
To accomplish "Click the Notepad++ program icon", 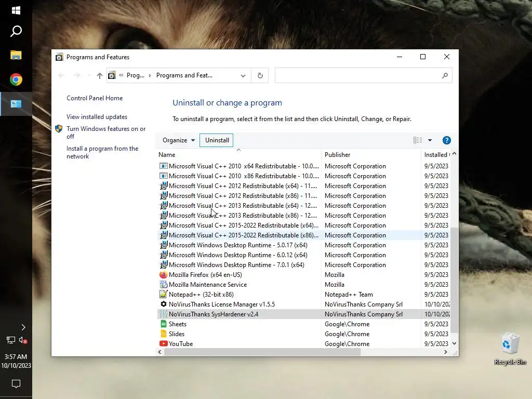I will pos(164,295).
